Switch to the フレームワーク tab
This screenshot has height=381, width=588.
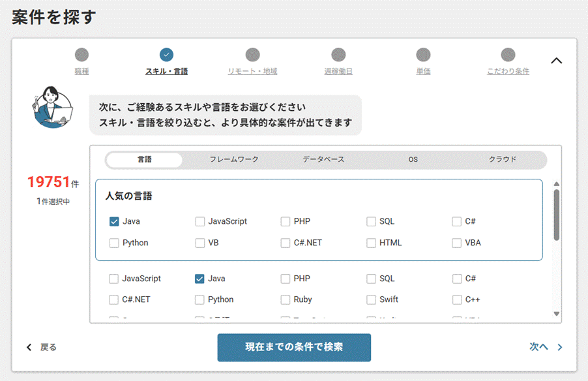[234, 160]
